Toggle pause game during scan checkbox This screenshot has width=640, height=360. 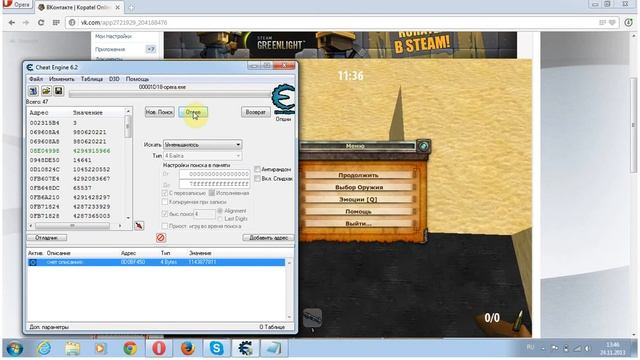click(x=165, y=226)
